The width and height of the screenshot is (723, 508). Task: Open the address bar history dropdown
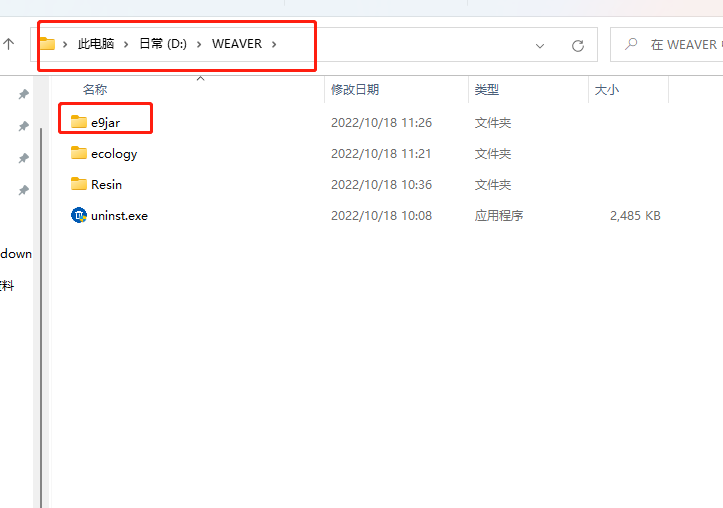540,45
